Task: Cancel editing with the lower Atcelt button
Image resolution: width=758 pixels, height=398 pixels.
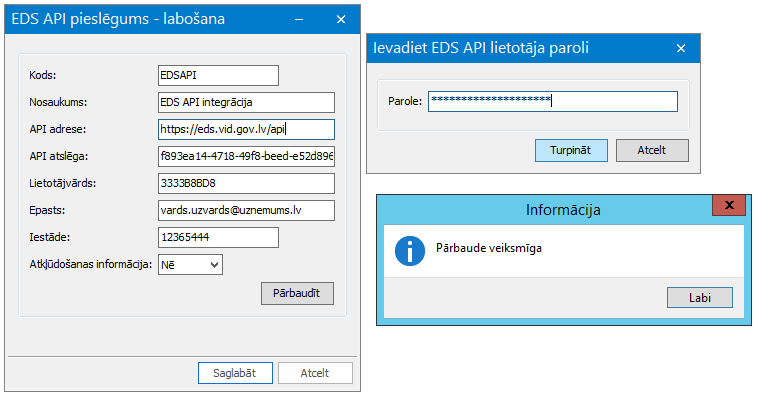Action: pos(315,373)
